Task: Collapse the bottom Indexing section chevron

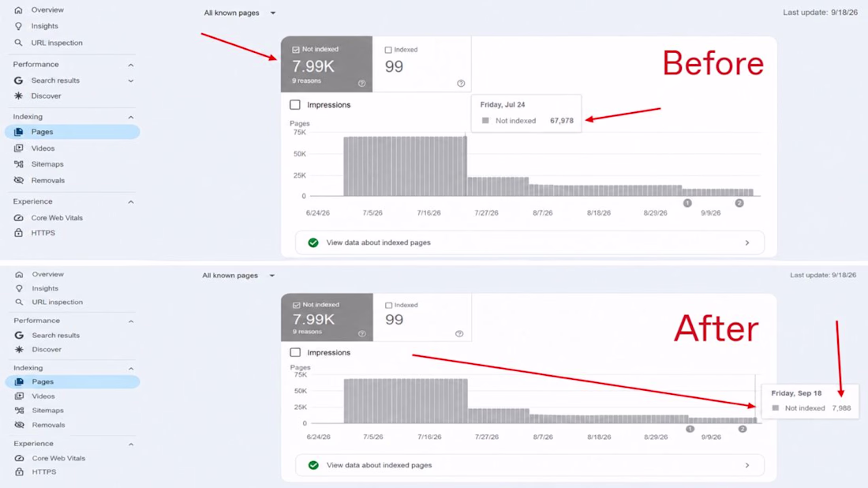Action: click(131, 368)
